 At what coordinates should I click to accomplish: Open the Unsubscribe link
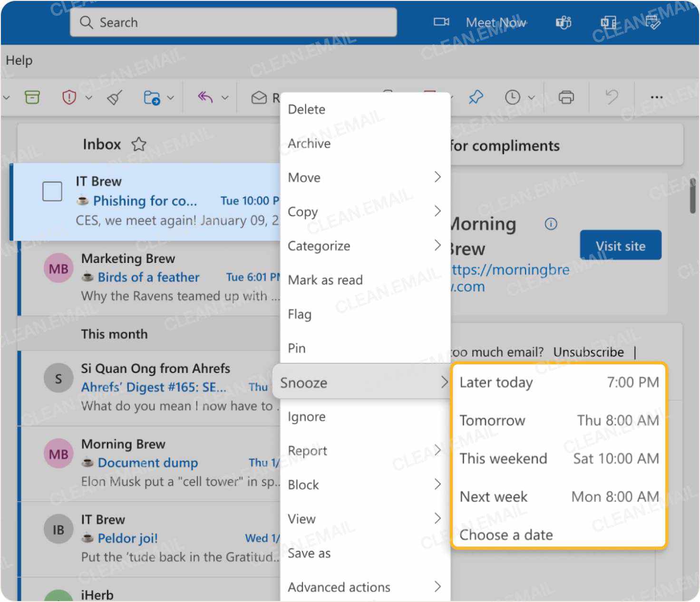click(589, 352)
